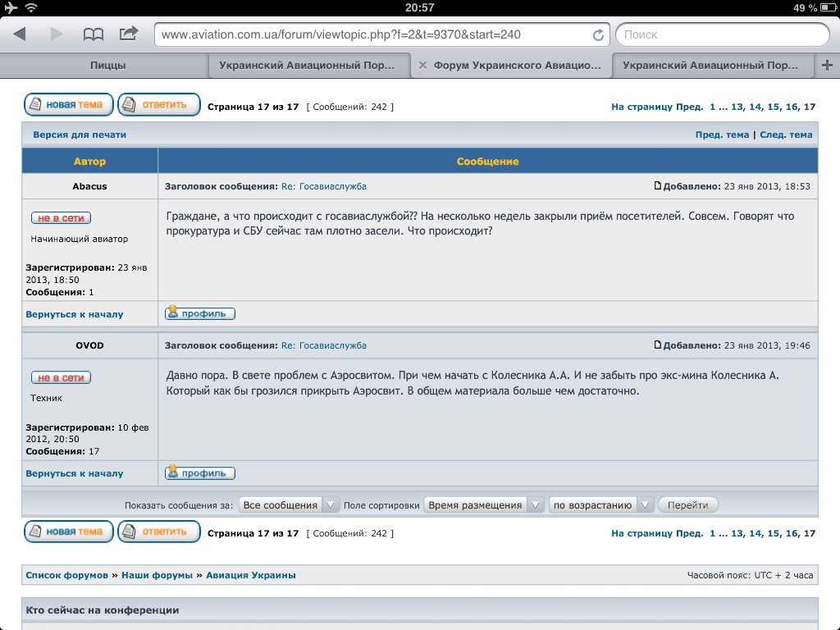Close the current forum tab
The width and height of the screenshot is (840, 630).
pyautogui.click(x=422, y=66)
